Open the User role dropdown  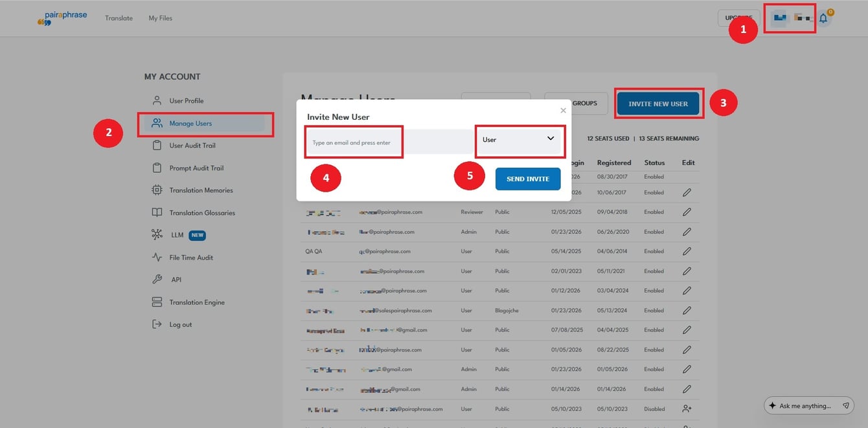coord(519,139)
